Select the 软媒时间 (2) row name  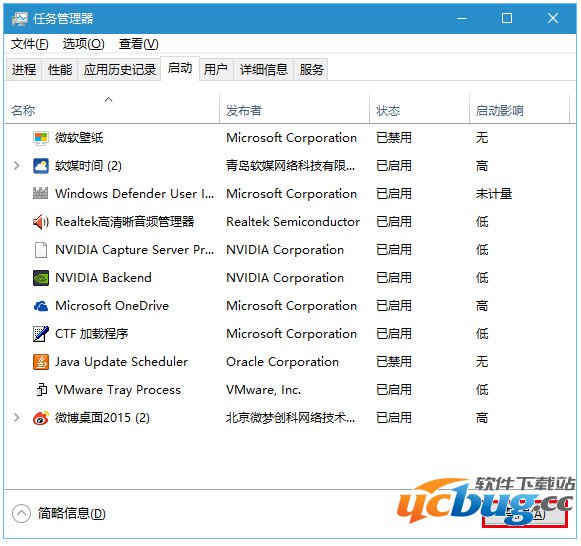88,166
